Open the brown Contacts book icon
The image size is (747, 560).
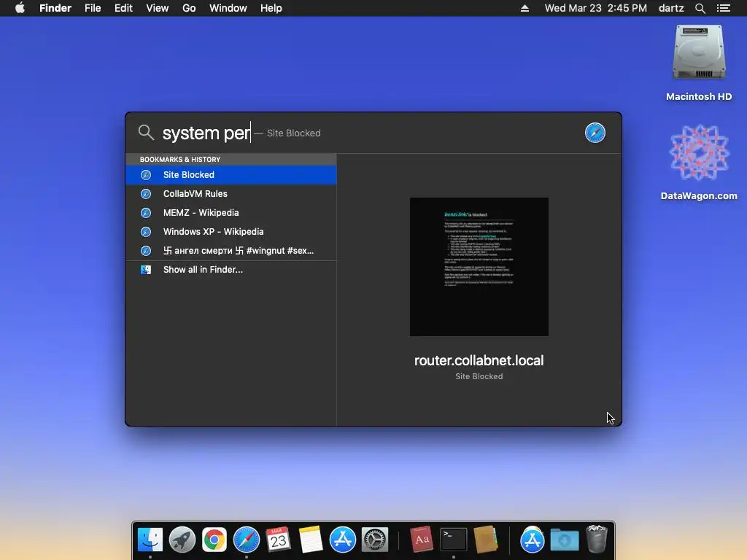tap(485, 540)
